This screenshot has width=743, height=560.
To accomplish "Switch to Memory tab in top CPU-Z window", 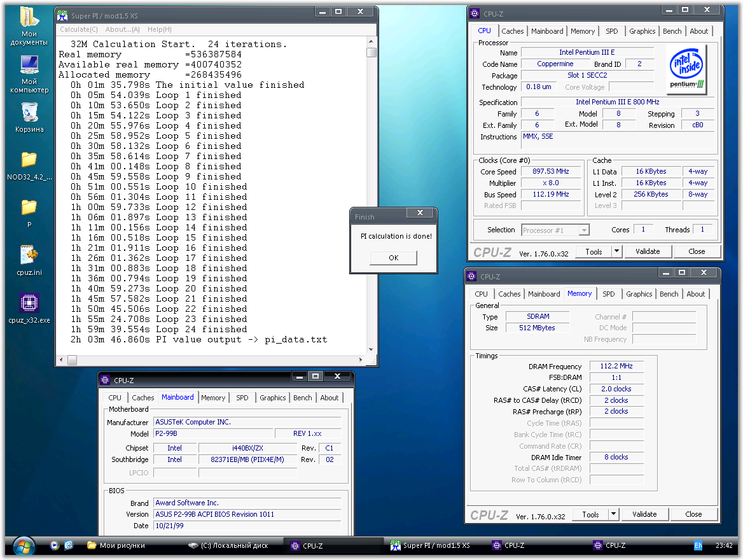I will click(x=582, y=31).
